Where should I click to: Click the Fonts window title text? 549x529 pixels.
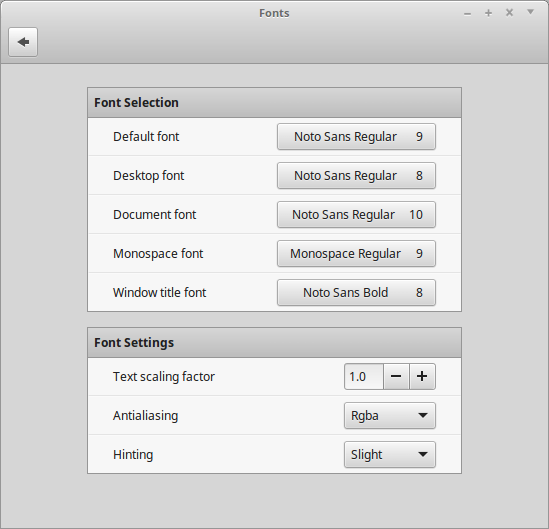274,13
